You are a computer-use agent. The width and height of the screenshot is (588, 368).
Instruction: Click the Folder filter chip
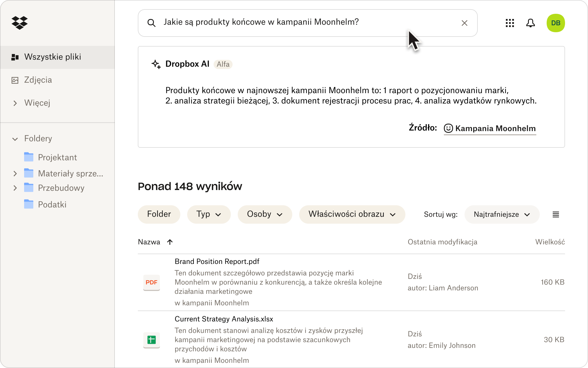coord(159,214)
